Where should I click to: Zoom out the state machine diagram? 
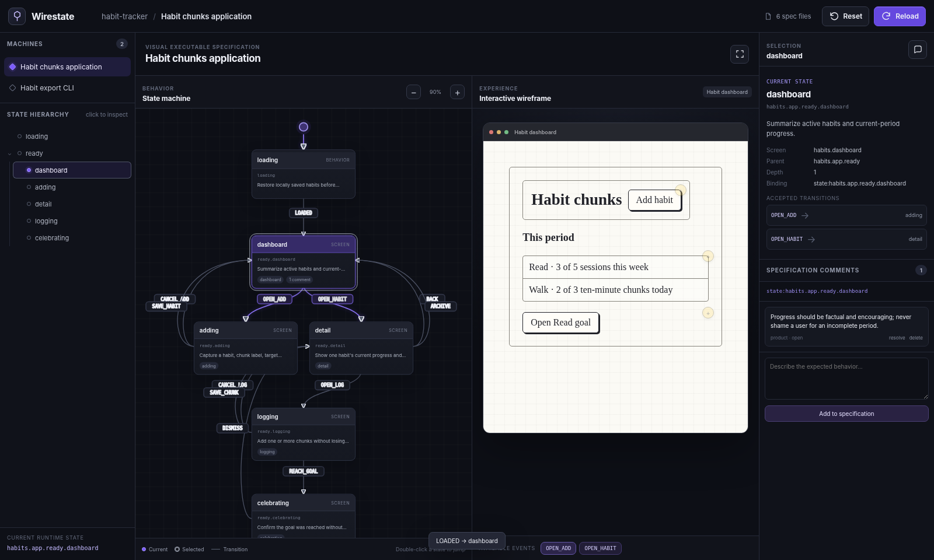(x=413, y=92)
